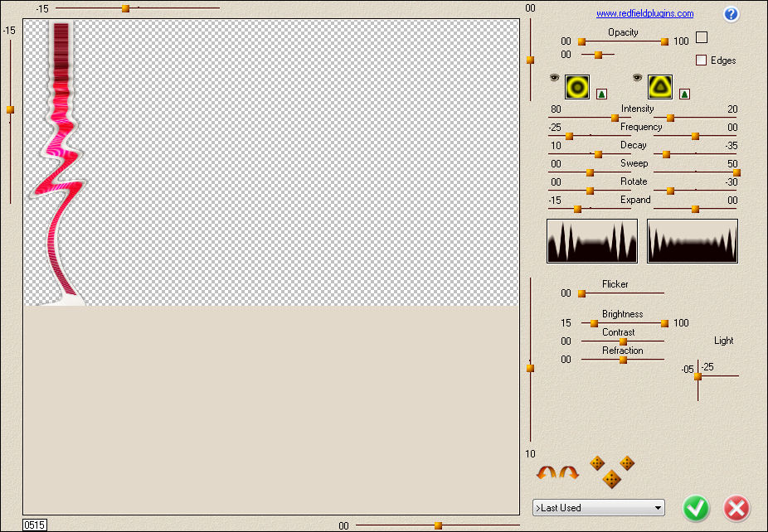The width and height of the screenshot is (768, 532).
Task: Select the yellow circle ripple shape icon
Action: click(x=577, y=87)
